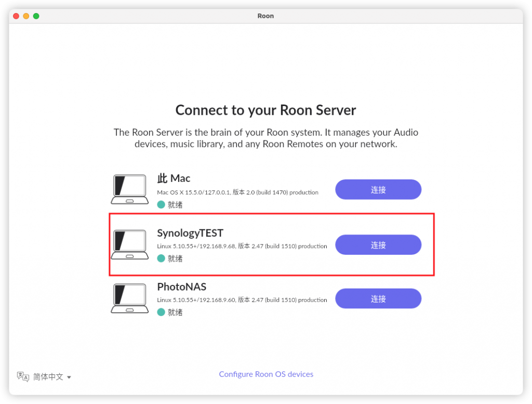Click the arrow next to 简体中文

tap(69, 377)
